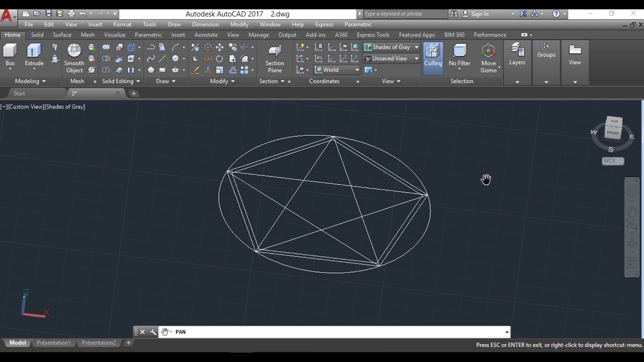Open the WCS menu below ViewCube
This screenshot has height=362, width=644.
tap(613, 161)
